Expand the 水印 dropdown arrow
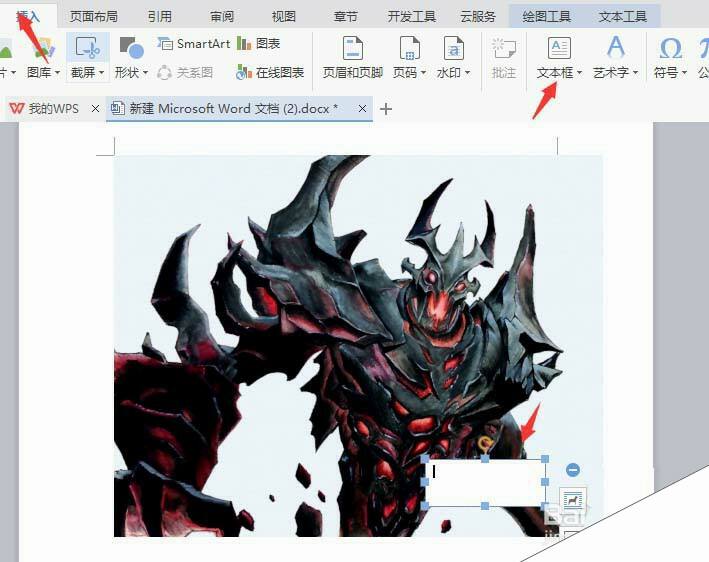The image size is (709, 562). tap(467, 72)
